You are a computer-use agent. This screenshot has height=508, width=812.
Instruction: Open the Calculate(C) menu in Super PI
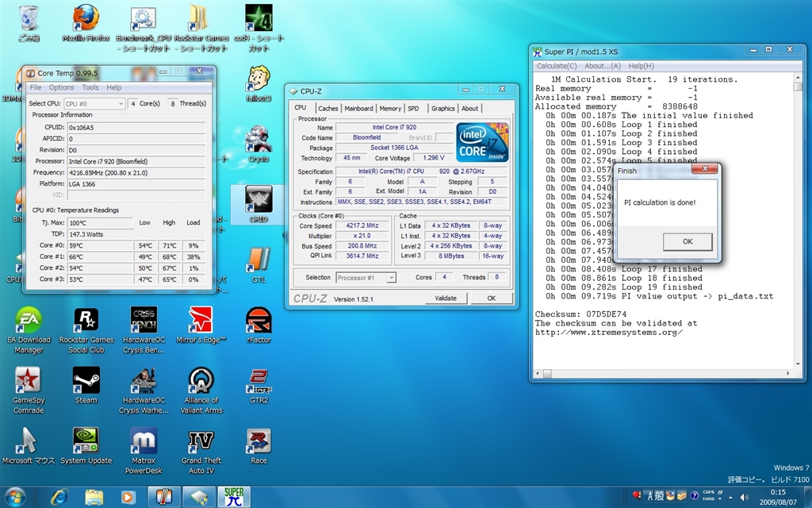557,66
